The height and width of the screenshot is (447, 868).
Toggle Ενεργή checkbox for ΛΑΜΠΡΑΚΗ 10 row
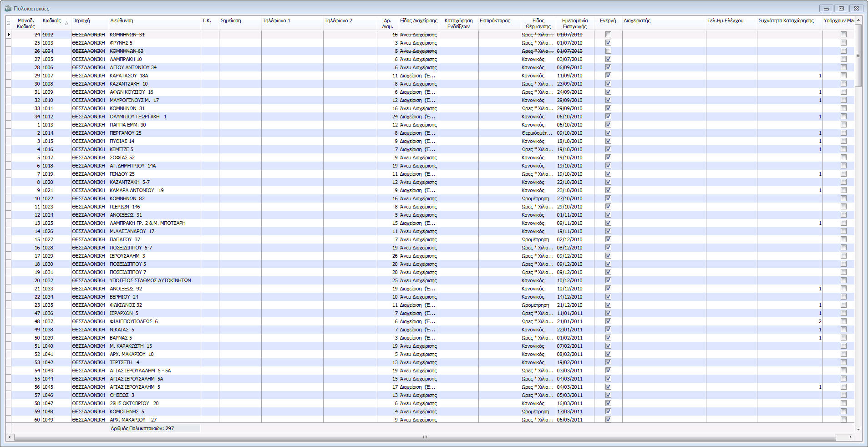click(608, 59)
